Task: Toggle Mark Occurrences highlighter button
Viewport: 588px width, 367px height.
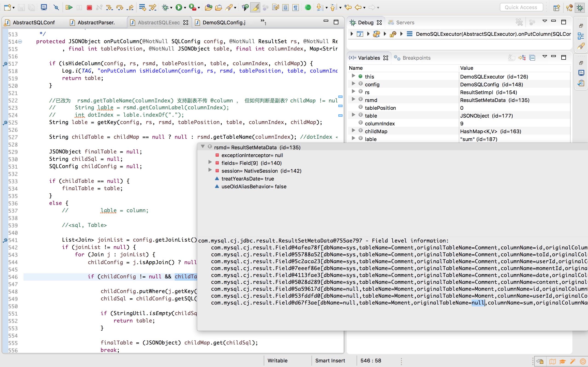Action: [255, 8]
